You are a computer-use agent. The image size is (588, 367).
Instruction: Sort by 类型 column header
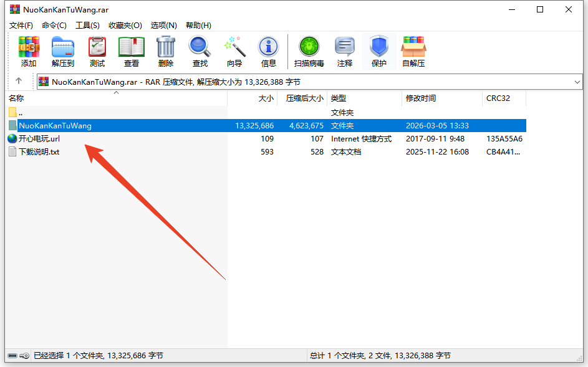(365, 98)
